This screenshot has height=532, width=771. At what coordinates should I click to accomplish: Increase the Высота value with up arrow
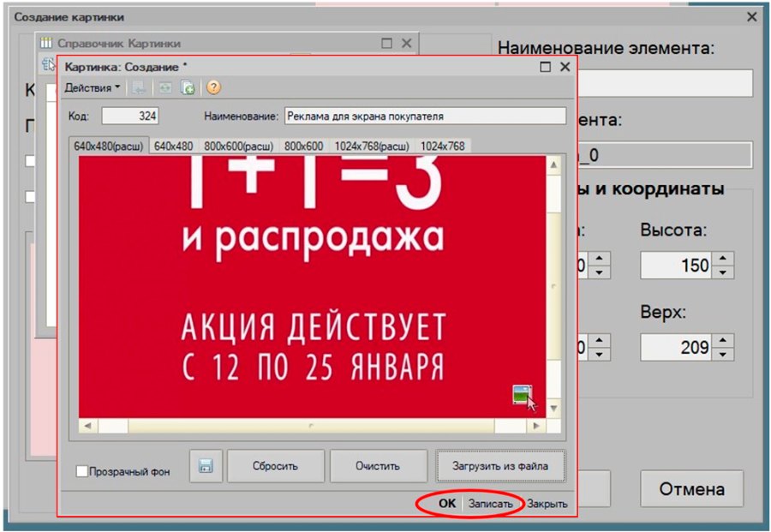point(722,259)
